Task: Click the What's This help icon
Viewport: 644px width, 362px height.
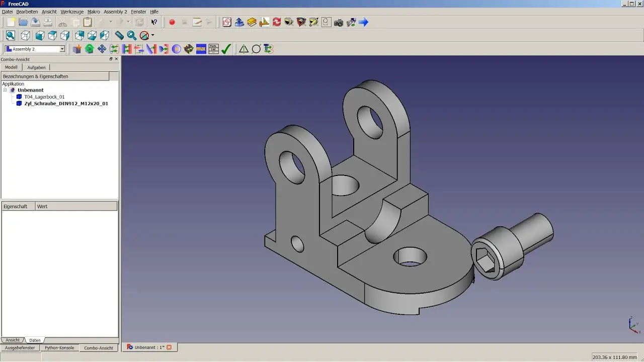Action: 154,22
